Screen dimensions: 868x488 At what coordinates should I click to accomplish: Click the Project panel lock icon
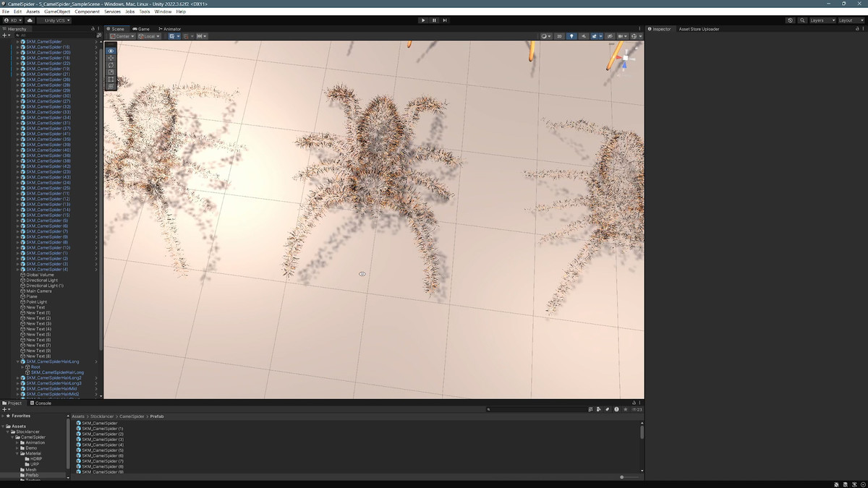[634, 403]
